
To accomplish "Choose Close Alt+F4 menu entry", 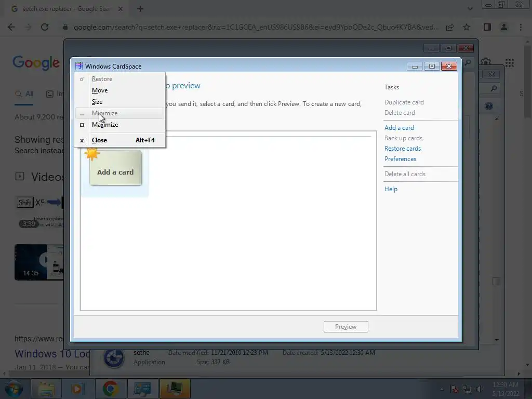I will coord(119,140).
